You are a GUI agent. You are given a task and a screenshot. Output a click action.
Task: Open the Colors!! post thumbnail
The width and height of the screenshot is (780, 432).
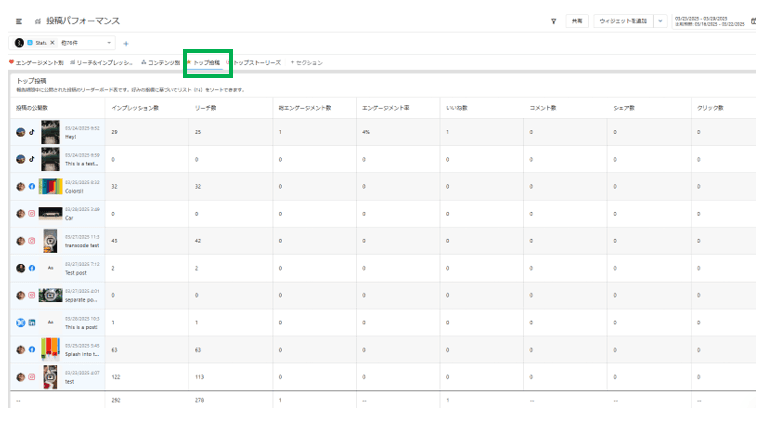[x=50, y=186]
